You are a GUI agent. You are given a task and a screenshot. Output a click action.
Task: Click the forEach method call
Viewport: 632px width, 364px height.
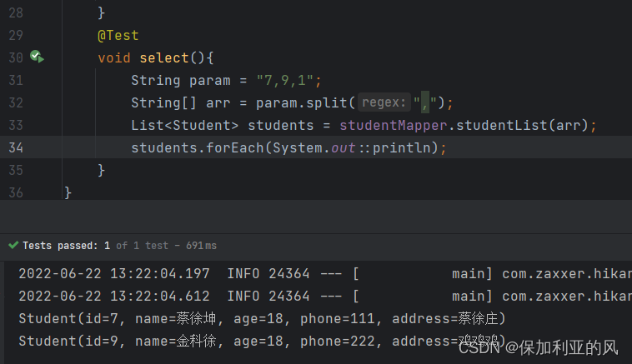(x=222, y=148)
